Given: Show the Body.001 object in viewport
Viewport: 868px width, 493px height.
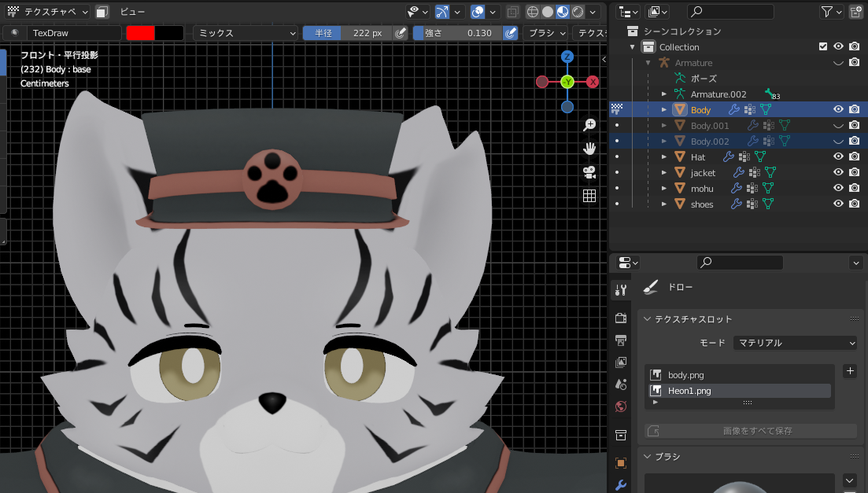Looking at the screenshot, I should (839, 126).
